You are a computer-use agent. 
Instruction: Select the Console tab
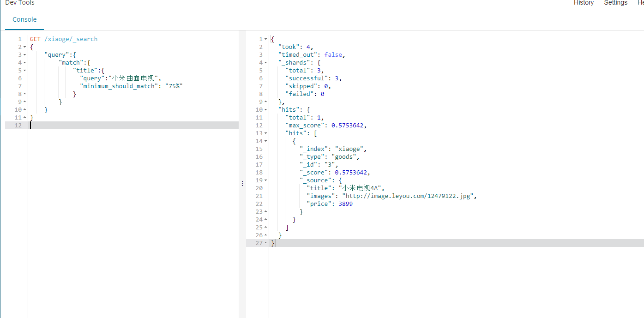24,19
